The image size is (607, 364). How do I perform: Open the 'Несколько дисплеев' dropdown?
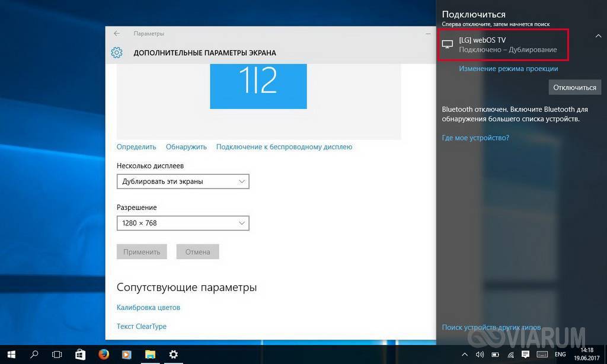point(183,181)
